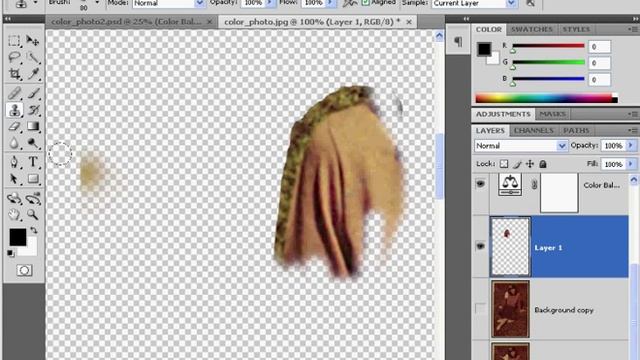
Task: Click the B value input field
Action: 599,80
